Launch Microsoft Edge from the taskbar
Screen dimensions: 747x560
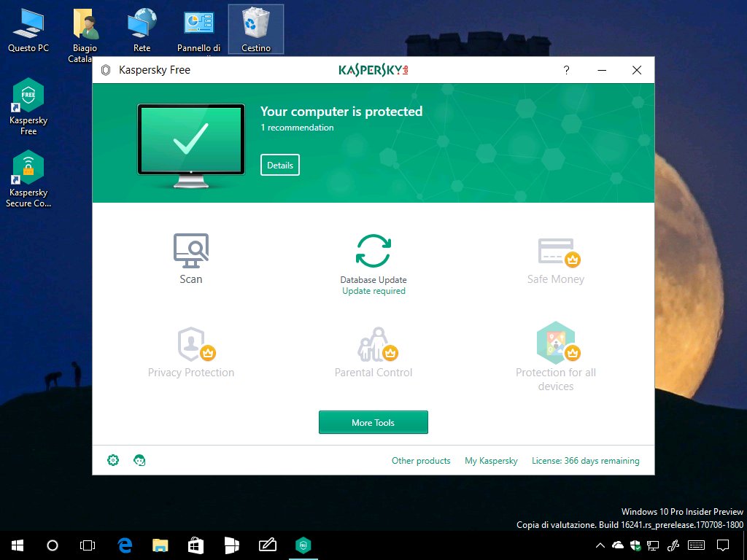tap(125, 545)
